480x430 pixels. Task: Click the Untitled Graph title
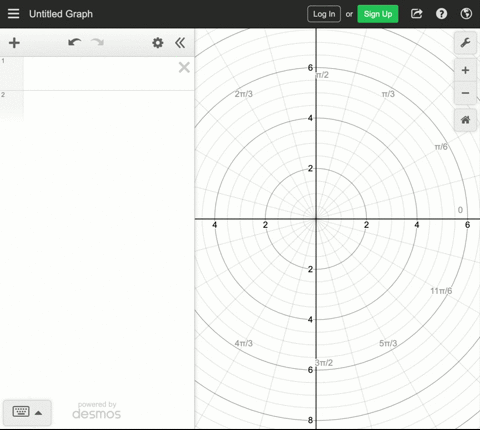tap(61, 14)
